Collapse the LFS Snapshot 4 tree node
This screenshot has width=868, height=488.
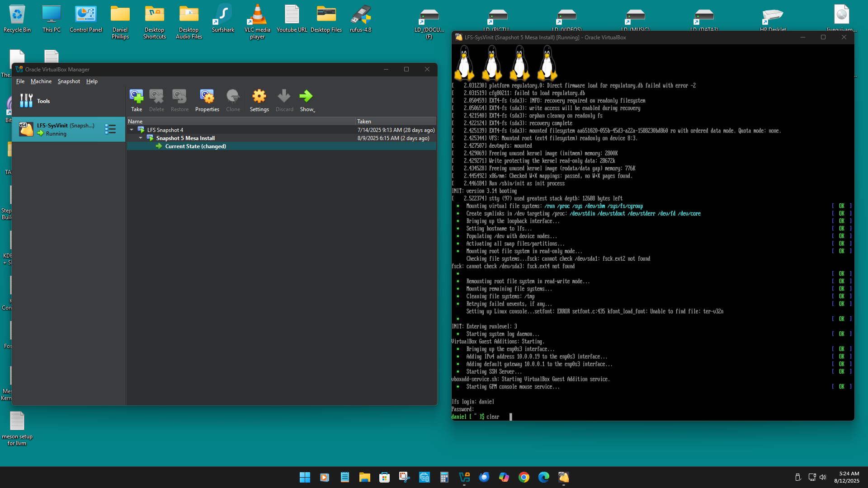click(132, 130)
